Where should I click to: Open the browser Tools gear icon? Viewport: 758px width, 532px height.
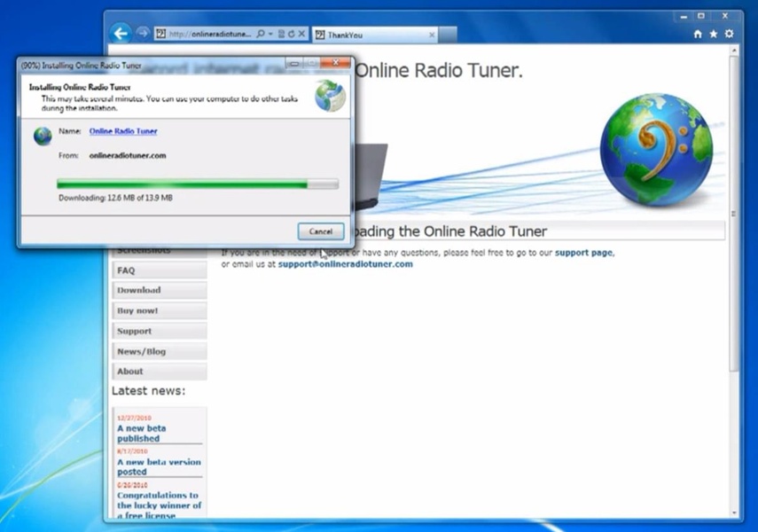pos(730,34)
